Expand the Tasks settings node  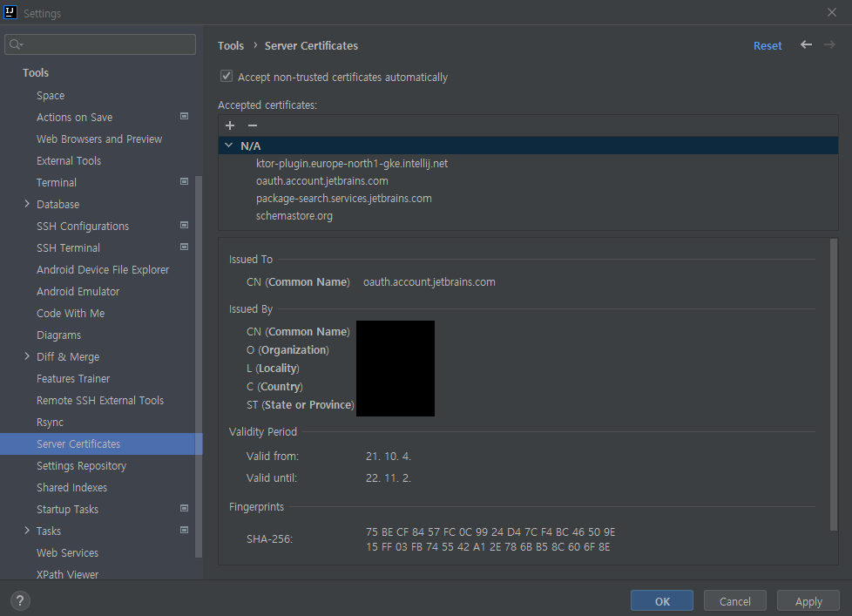[27, 530]
